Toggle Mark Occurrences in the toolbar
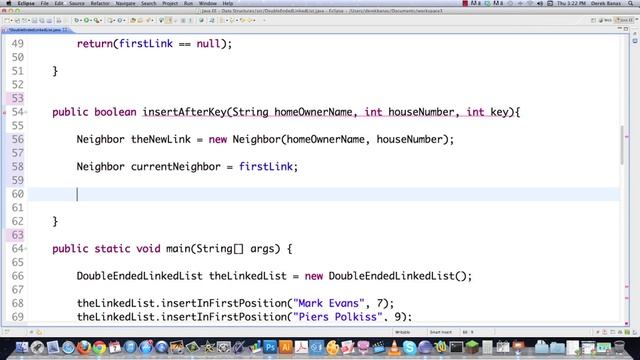Viewport: 640px width, 360px height. (169, 20)
